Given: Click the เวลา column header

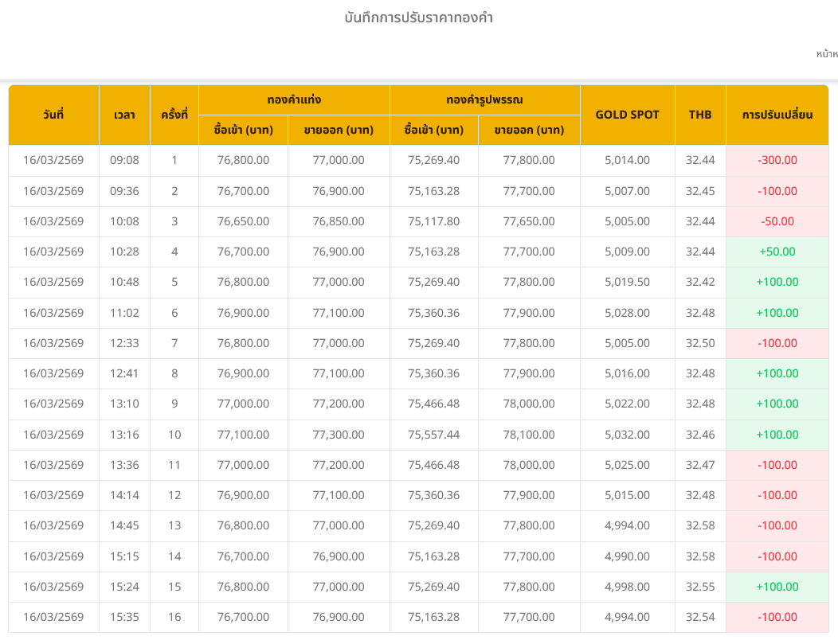Looking at the screenshot, I should 124,115.
